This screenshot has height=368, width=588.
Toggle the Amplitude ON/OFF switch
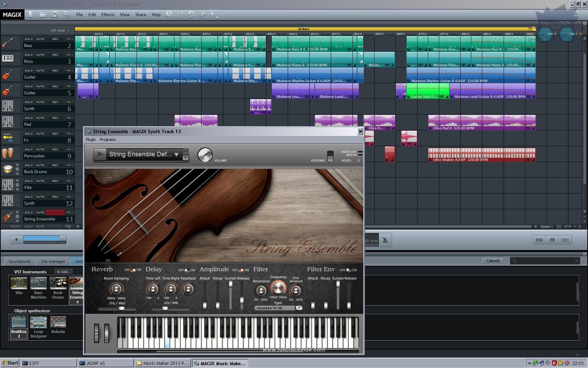click(x=241, y=270)
